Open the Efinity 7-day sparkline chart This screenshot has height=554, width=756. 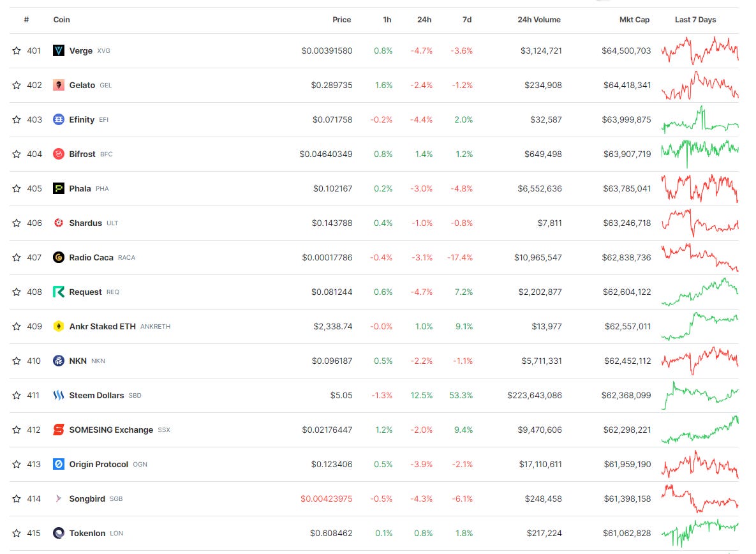[700, 119]
